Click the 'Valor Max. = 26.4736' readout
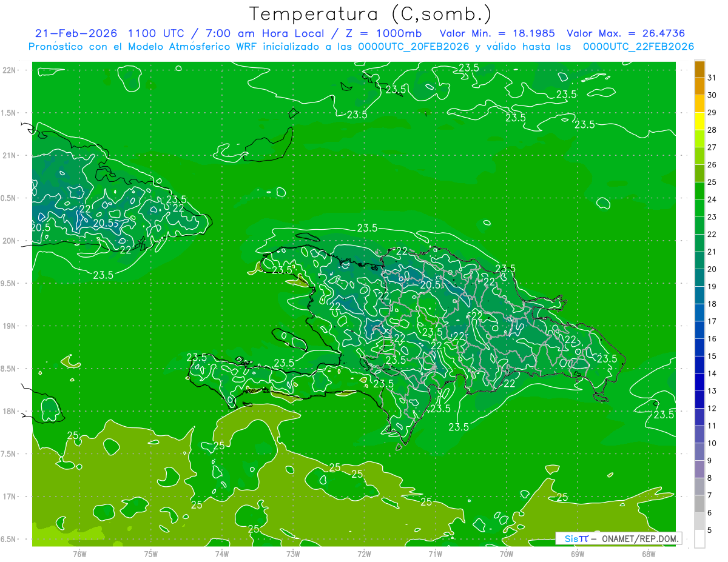The height and width of the screenshot is (562, 728). pos(625,33)
